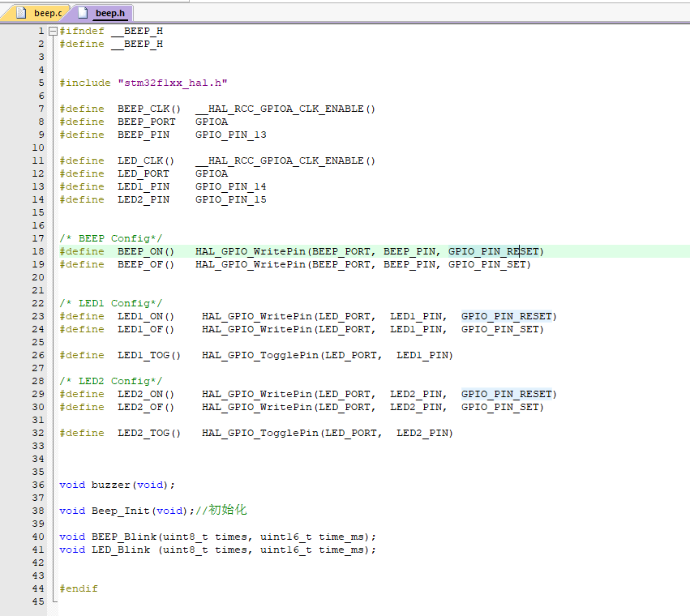Click the file icon on beep.c tab
Screen dimensions: 690x616
tap(21, 13)
